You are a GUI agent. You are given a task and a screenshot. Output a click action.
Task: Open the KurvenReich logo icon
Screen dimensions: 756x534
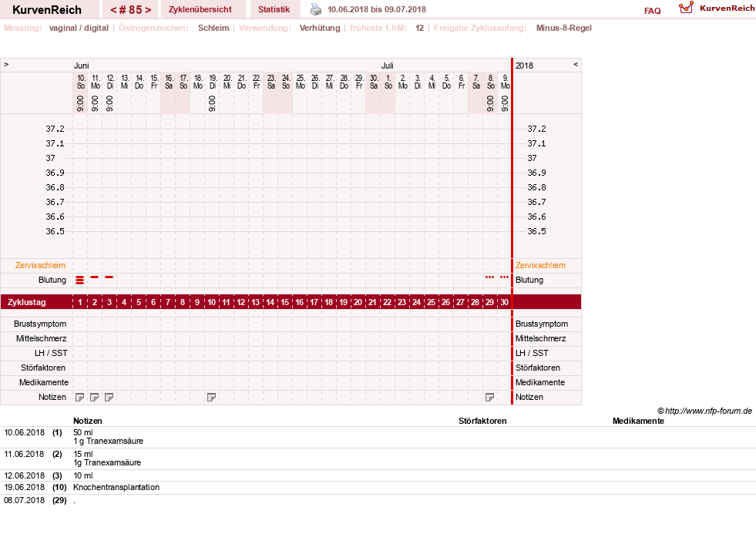coord(686,8)
